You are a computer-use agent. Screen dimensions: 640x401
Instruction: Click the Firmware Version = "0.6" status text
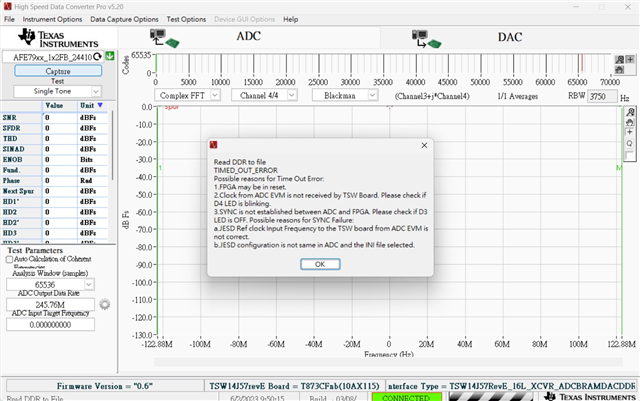click(x=104, y=386)
